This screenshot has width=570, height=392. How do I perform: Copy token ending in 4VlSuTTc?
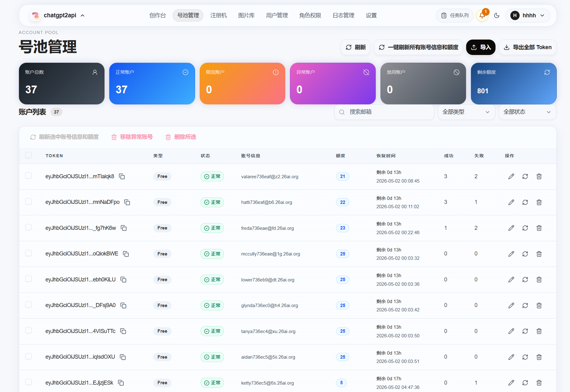123,331
